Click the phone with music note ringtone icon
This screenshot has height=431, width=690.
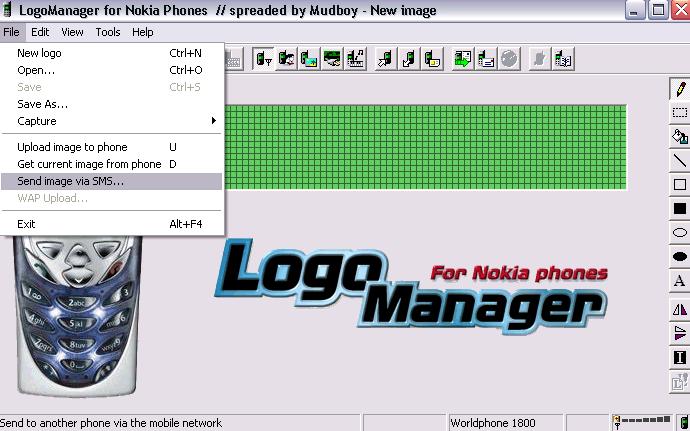pyautogui.click(x=355, y=59)
